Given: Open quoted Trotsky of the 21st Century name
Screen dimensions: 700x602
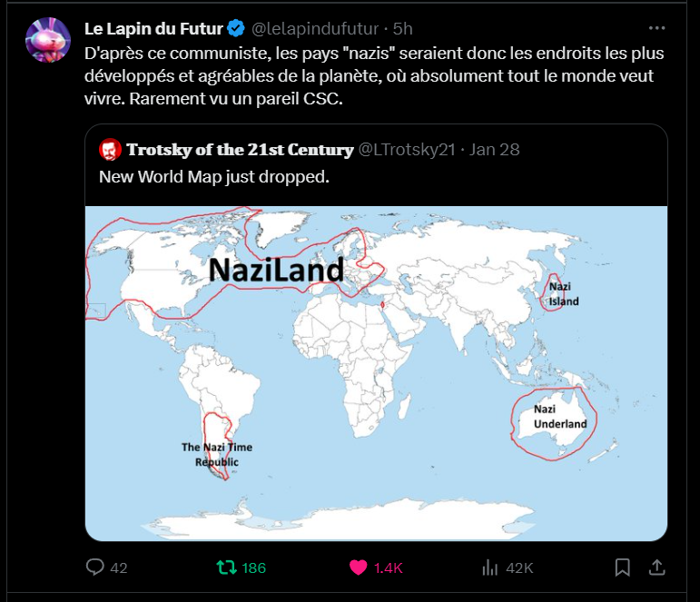Looking at the screenshot, I should tap(240, 149).
